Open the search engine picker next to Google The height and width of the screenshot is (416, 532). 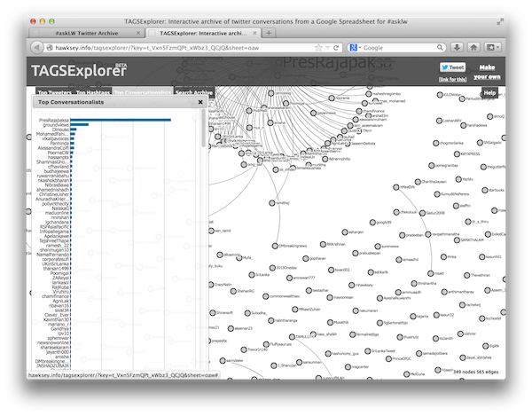tap(355, 48)
